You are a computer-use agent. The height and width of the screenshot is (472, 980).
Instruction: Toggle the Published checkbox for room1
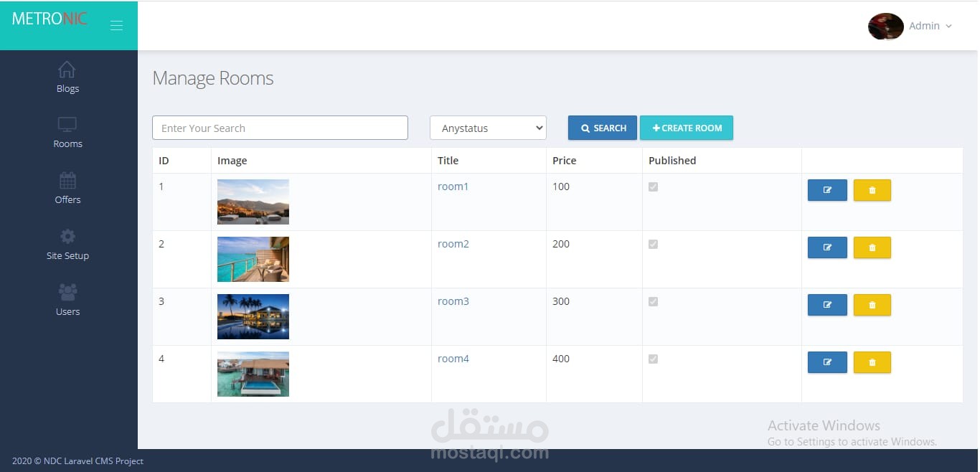tap(653, 187)
